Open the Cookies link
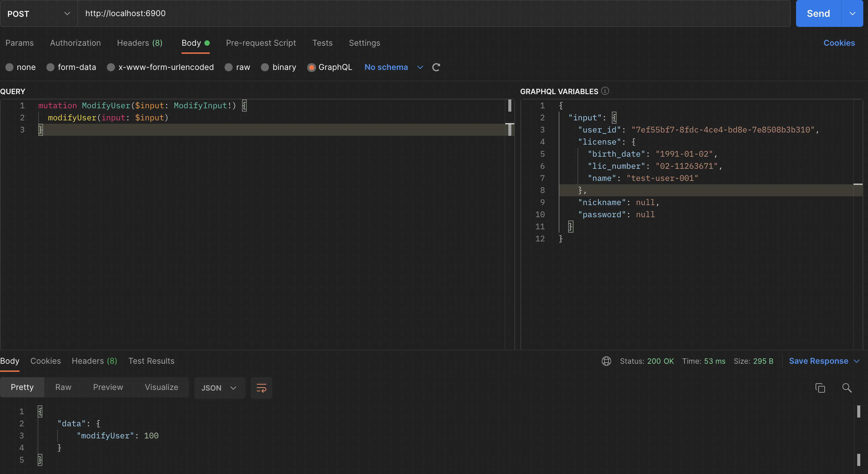The width and height of the screenshot is (868, 474). click(x=839, y=43)
